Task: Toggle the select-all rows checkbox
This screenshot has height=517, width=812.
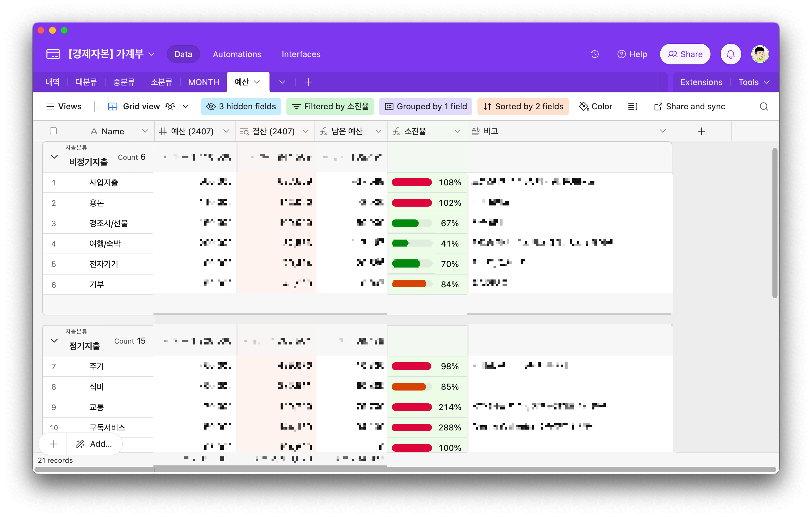Action: [x=53, y=131]
